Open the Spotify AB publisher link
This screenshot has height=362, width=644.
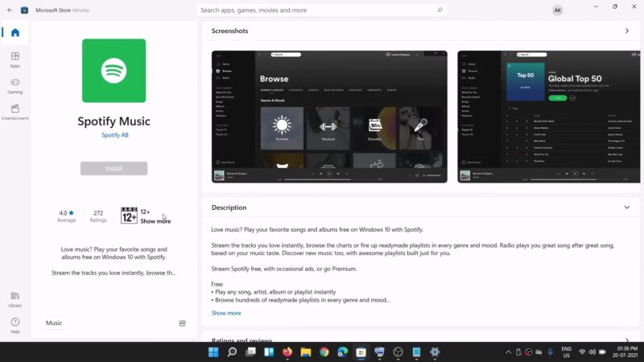115,135
